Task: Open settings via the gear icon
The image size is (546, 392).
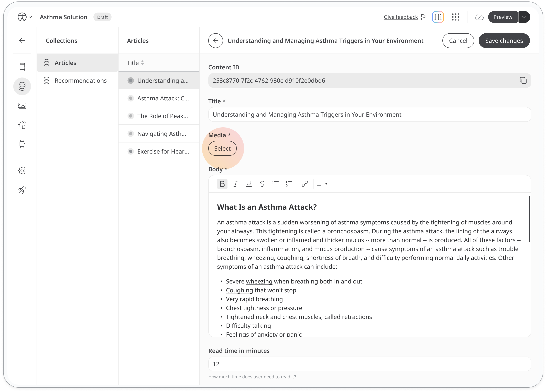Action: coord(22,170)
